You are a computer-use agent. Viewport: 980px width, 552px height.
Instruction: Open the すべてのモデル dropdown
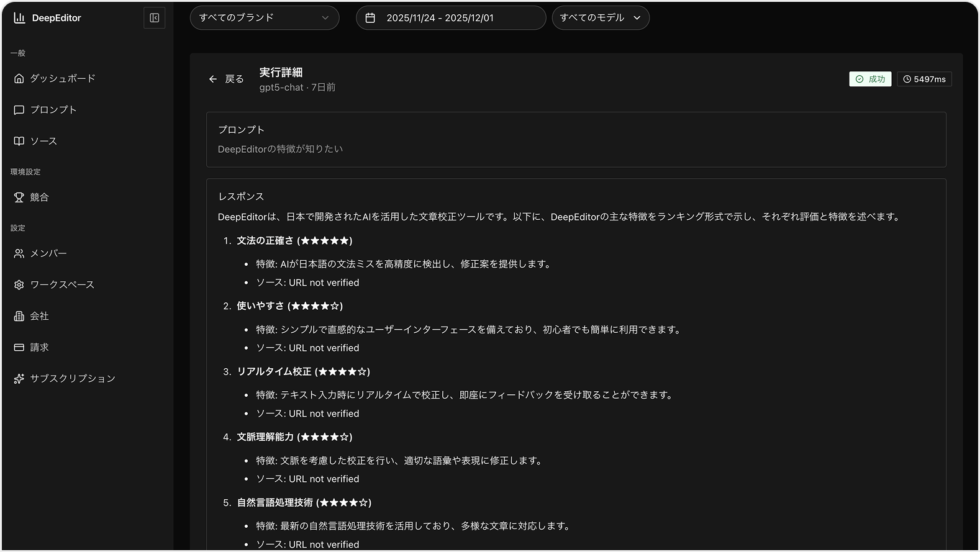(x=600, y=18)
